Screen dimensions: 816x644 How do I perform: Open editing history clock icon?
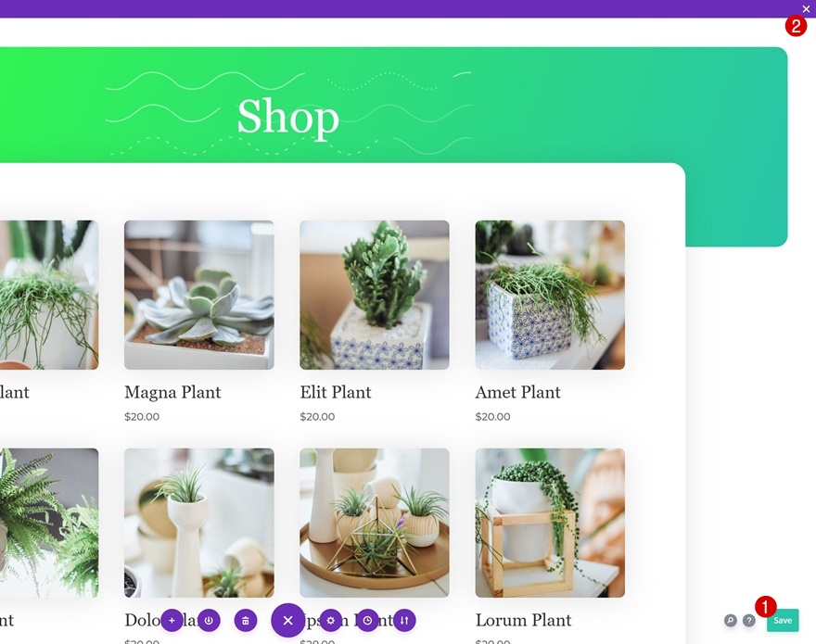click(367, 621)
